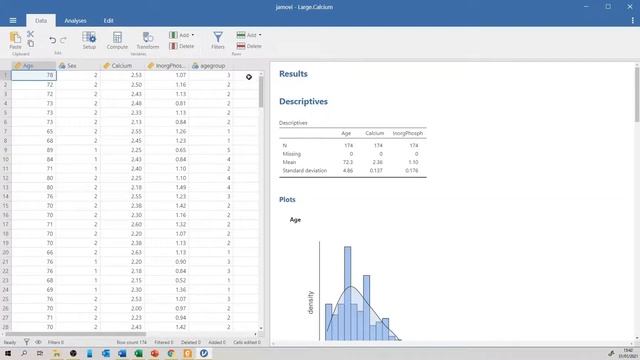Expand the Add variable dropdown

pyautogui.click(x=182, y=35)
